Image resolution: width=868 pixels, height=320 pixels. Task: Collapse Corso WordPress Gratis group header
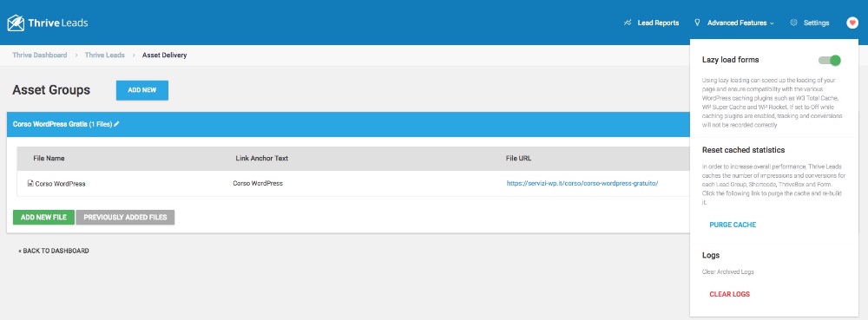point(348,124)
